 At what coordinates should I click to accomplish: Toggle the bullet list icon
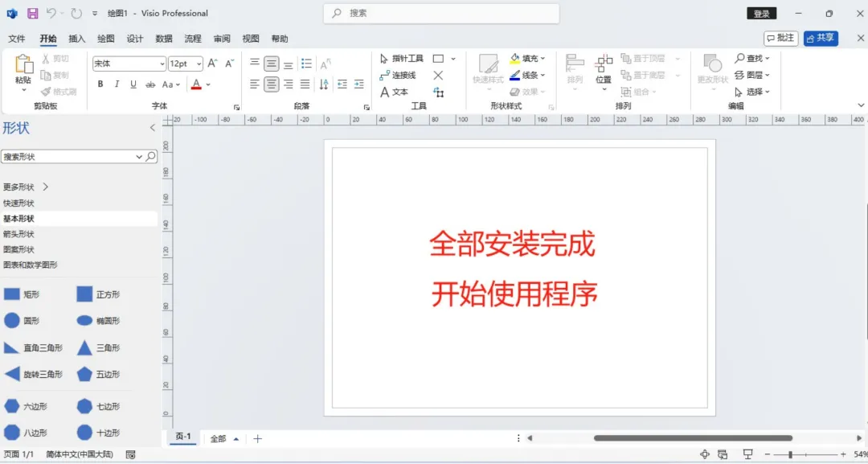click(x=306, y=64)
